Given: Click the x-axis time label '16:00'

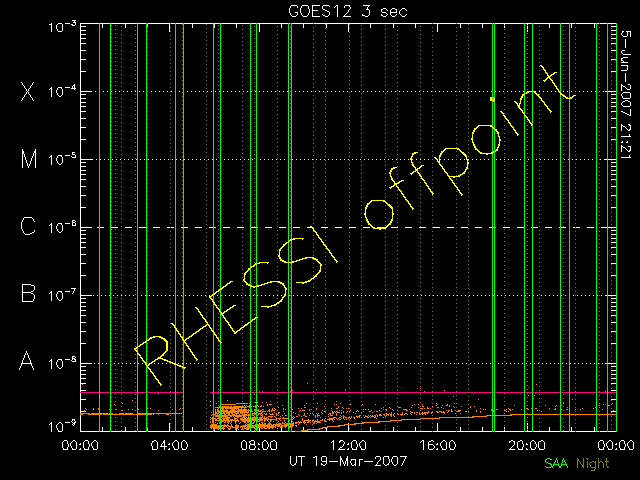Looking at the screenshot, I should click(438, 445).
